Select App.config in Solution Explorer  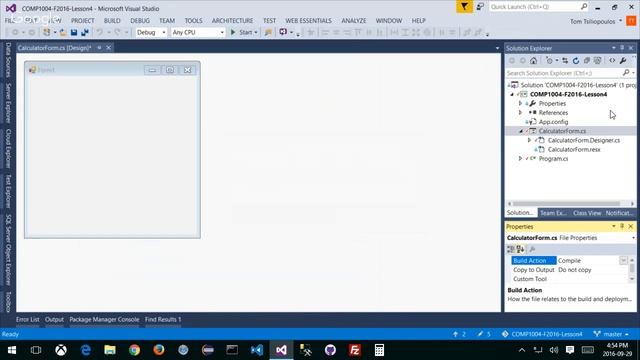click(x=553, y=122)
